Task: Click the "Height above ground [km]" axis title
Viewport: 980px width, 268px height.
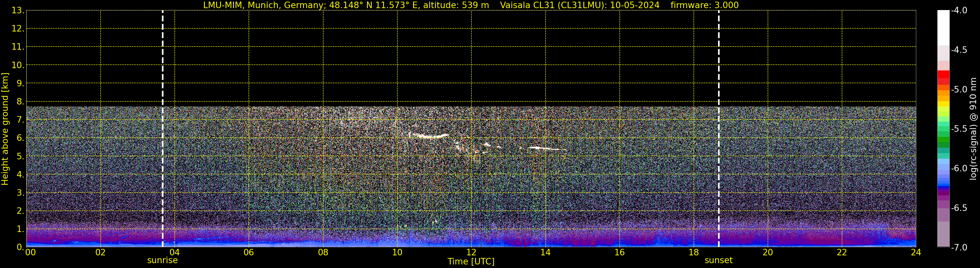Action: [5, 129]
